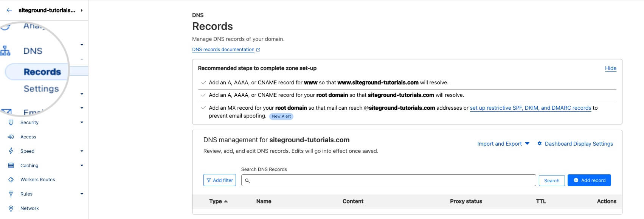Click the Actions column header

pyautogui.click(x=607, y=201)
